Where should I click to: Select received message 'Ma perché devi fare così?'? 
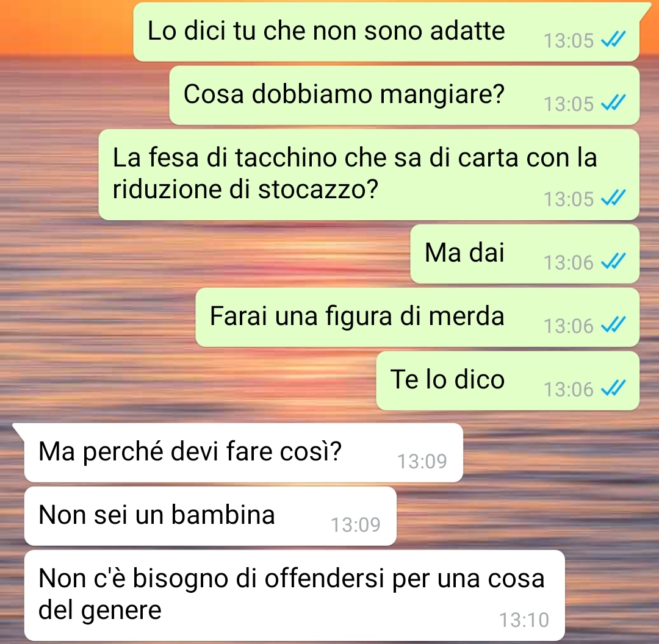(x=243, y=453)
